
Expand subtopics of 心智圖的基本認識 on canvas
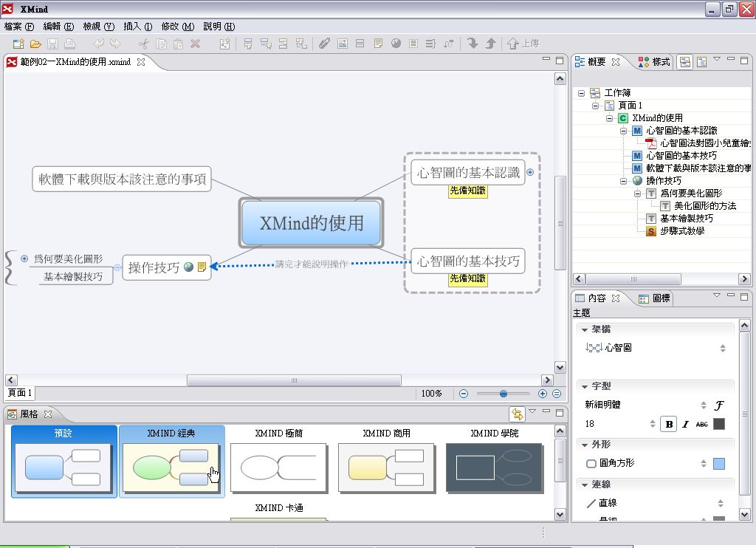coord(530,172)
